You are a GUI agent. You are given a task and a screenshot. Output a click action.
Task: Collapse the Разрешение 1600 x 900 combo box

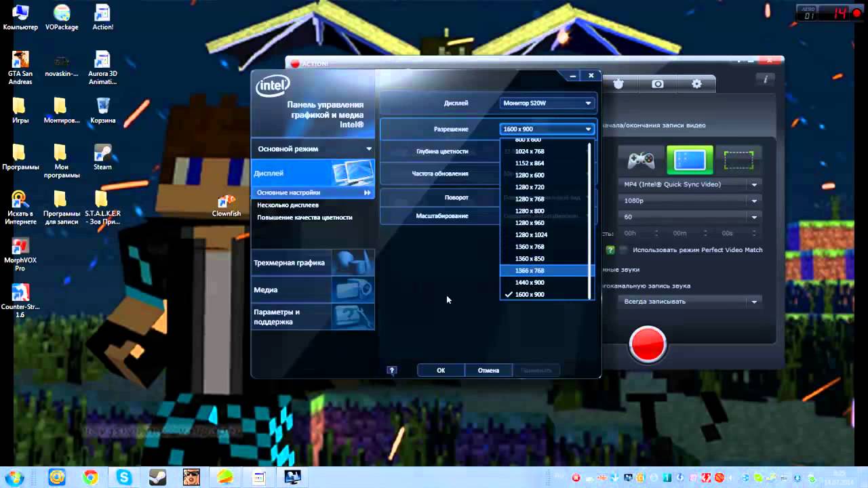point(547,129)
